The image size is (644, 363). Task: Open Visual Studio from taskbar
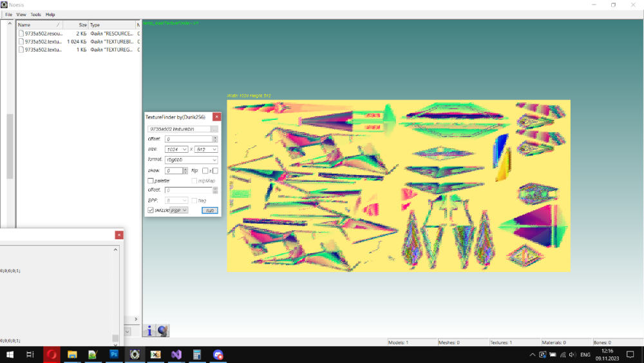176,355
